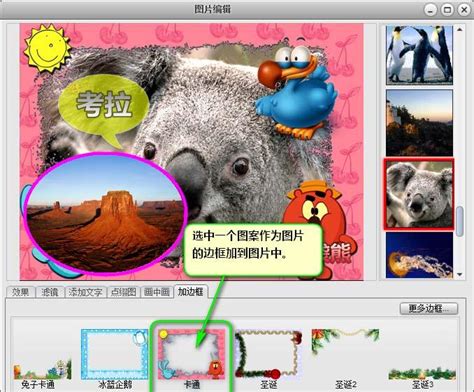
Task: Click the thumbnail list scrollbar handle
Action: tap(460, 221)
